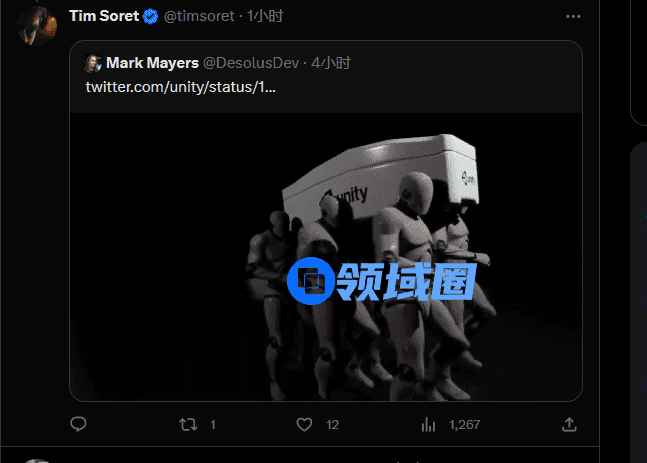Click the reply speech bubble icon
Viewport: 647px width, 463px height.
coord(78,424)
